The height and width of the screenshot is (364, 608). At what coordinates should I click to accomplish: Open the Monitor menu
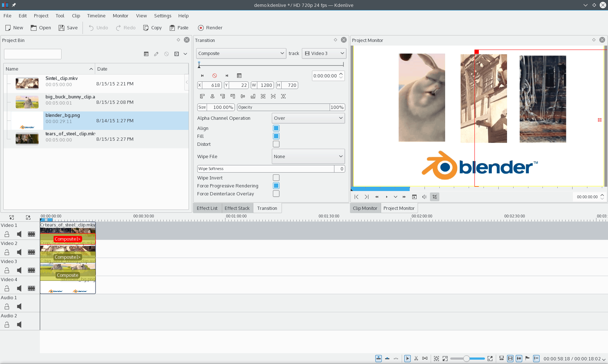click(121, 16)
